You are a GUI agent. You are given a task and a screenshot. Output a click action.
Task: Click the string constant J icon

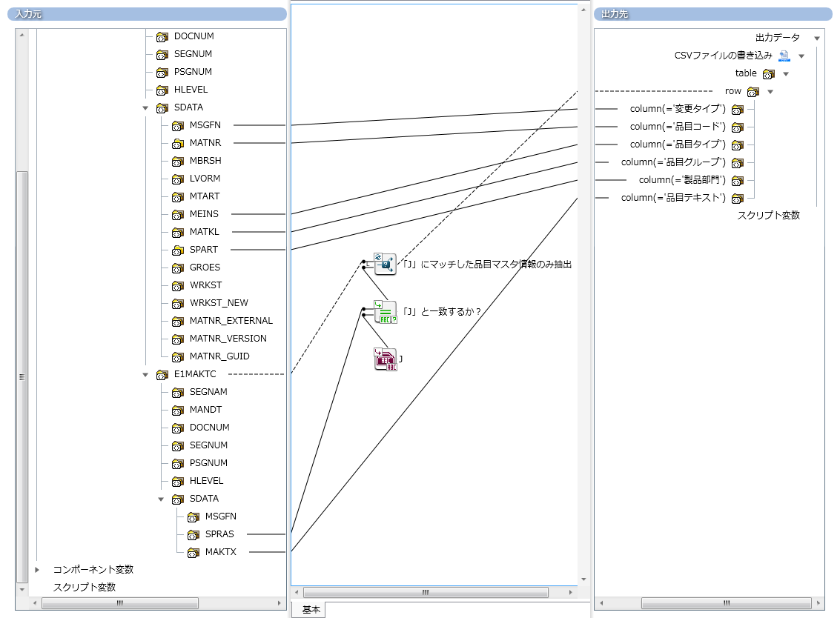tap(385, 359)
